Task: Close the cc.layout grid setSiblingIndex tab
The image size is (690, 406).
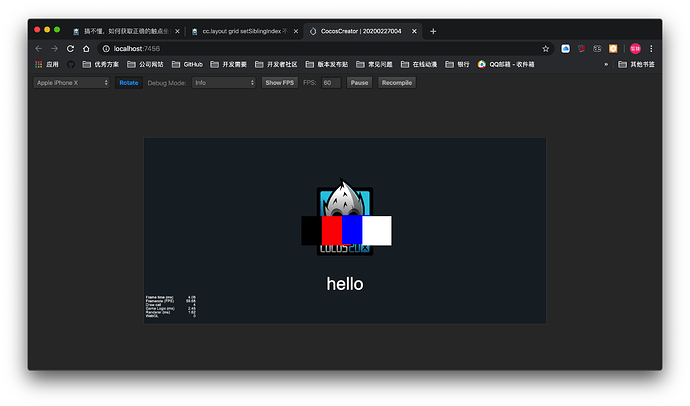Action: 296,31
